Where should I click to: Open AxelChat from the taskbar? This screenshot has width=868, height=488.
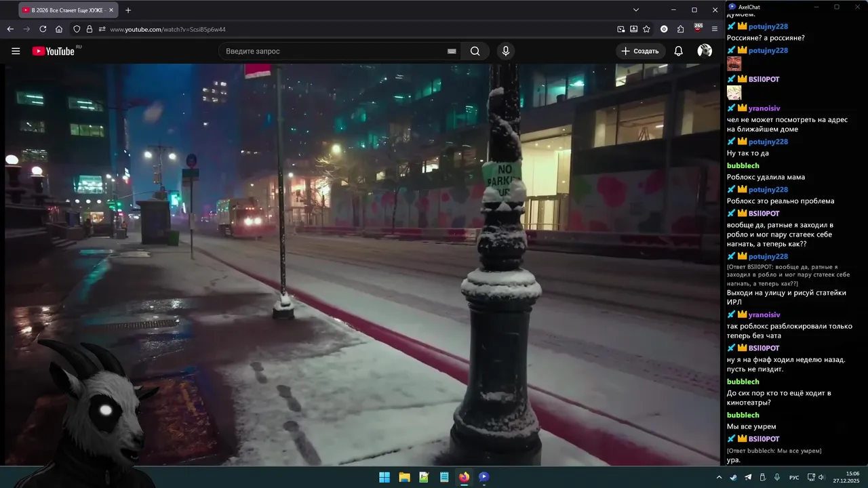click(x=484, y=477)
